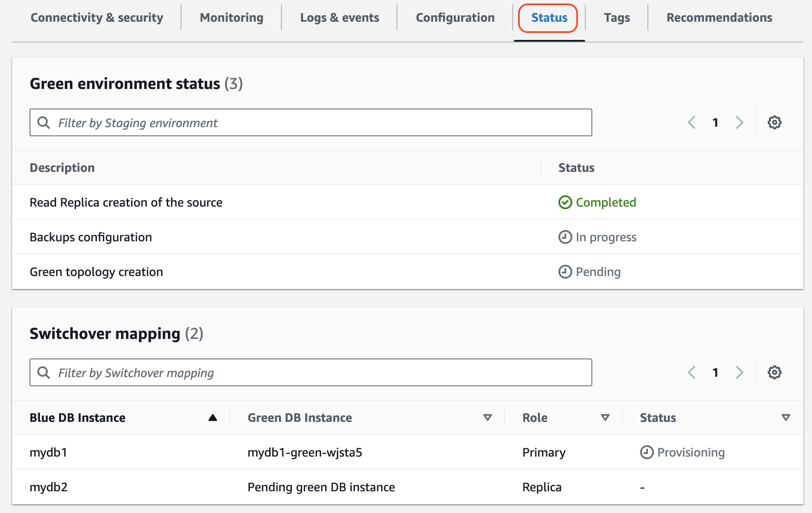
Task: Go to previous page of Switchover mapping
Action: (692, 372)
